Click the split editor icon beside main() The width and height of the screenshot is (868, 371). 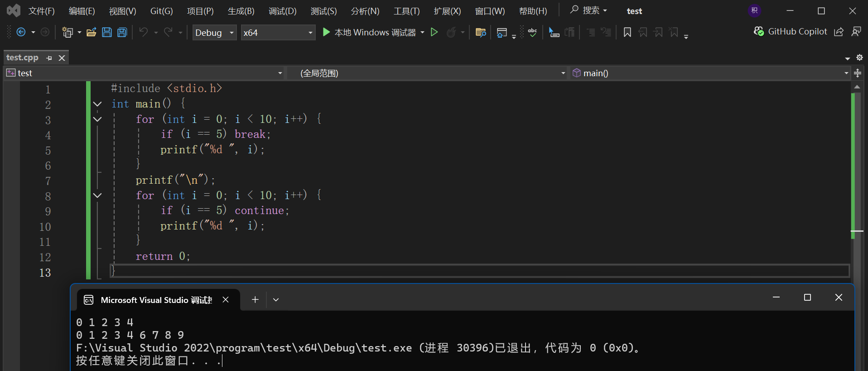coord(858,73)
